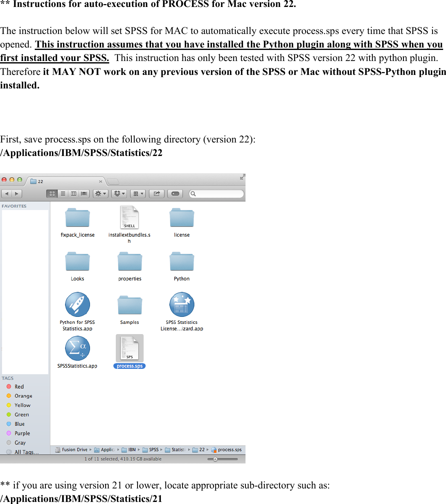
Task: Go back with the Finder back arrow
Action: coord(7,194)
